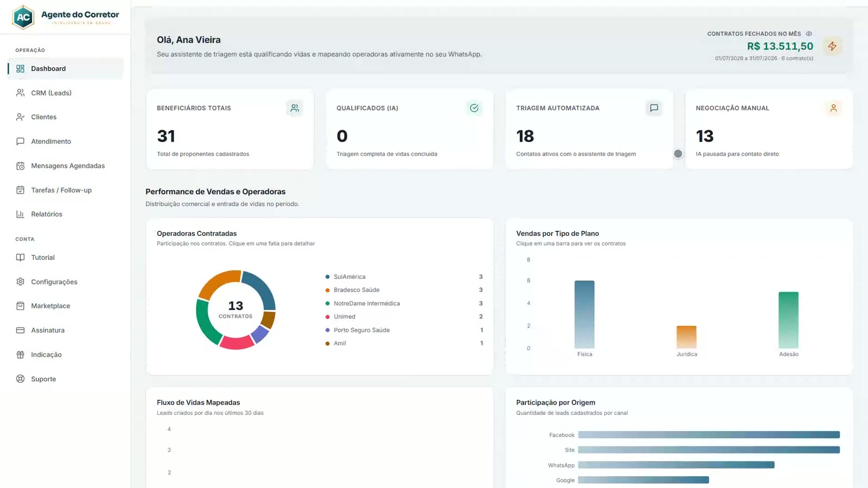This screenshot has width=868, height=488.
Task: Click the Facebook bar in origin chart
Action: (709, 435)
